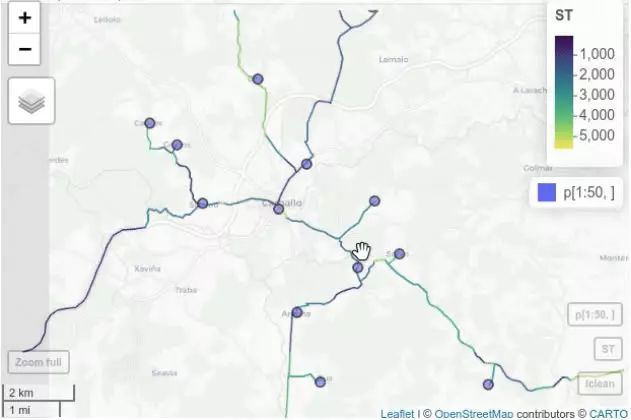Zoom in with the plus button

[x=25, y=18]
